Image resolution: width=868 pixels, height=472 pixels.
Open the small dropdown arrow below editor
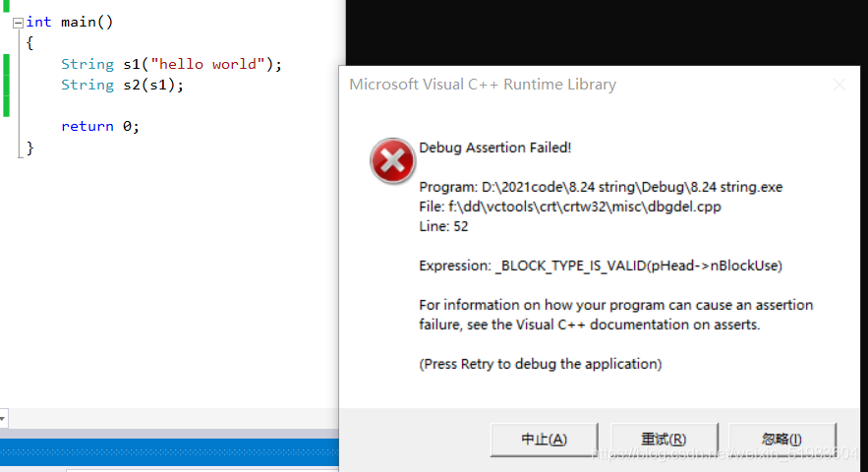[x=3, y=418]
